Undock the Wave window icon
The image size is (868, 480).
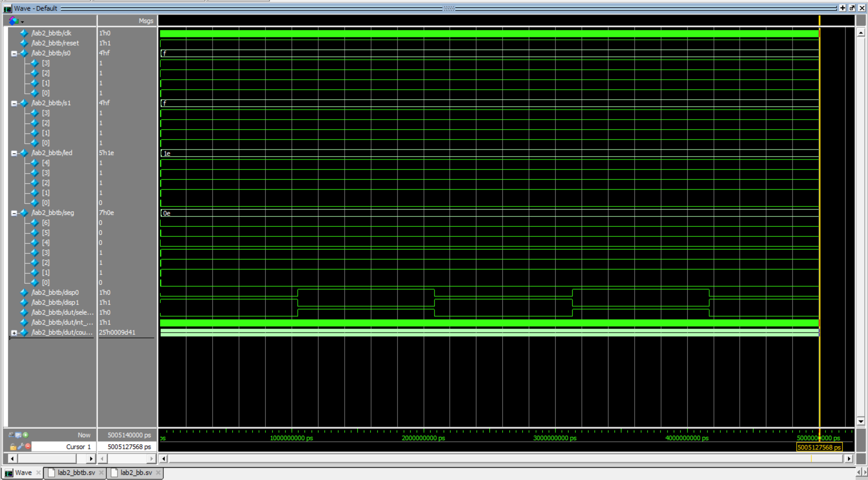click(852, 8)
